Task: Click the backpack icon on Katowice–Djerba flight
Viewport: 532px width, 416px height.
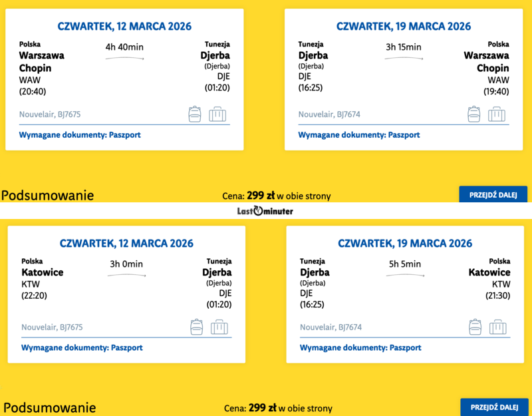Action: [x=197, y=327]
